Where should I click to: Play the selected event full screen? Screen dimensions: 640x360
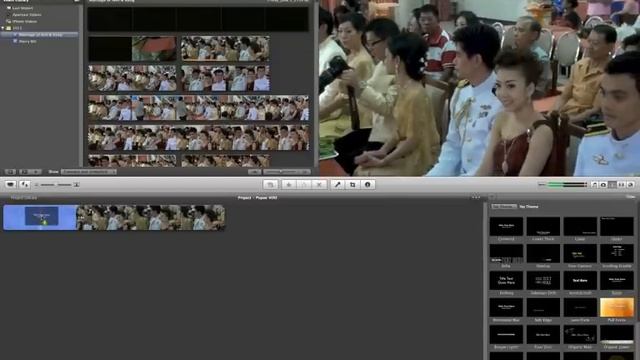[24, 172]
